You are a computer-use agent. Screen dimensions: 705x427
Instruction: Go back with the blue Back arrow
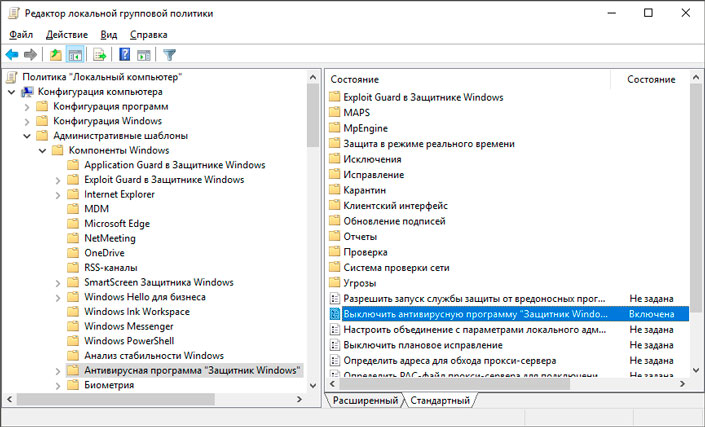[12, 55]
